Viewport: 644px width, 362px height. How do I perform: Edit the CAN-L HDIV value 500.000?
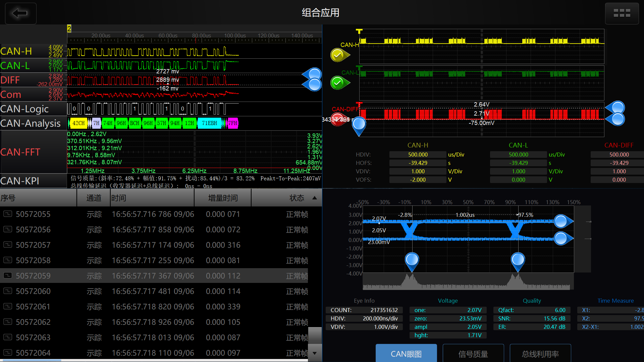click(x=519, y=155)
